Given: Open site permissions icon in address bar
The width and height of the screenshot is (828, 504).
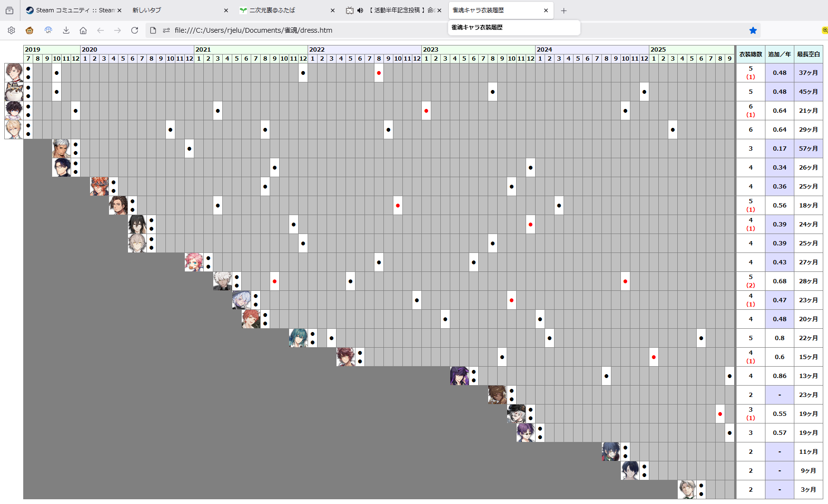Looking at the screenshot, I should (166, 30).
